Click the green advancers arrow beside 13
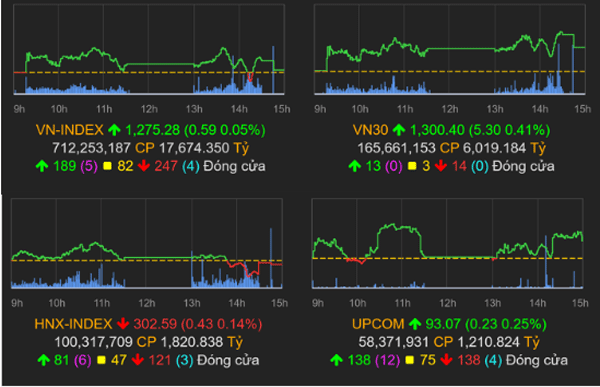Image resolution: width=600 pixels, height=387 pixels. tap(355, 166)
